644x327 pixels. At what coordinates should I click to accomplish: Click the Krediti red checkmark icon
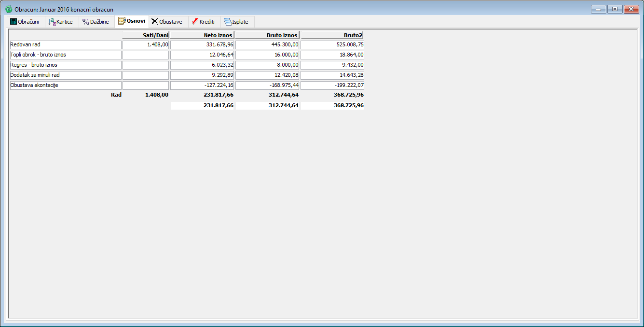pyautogui.click(x=195, y=22)
